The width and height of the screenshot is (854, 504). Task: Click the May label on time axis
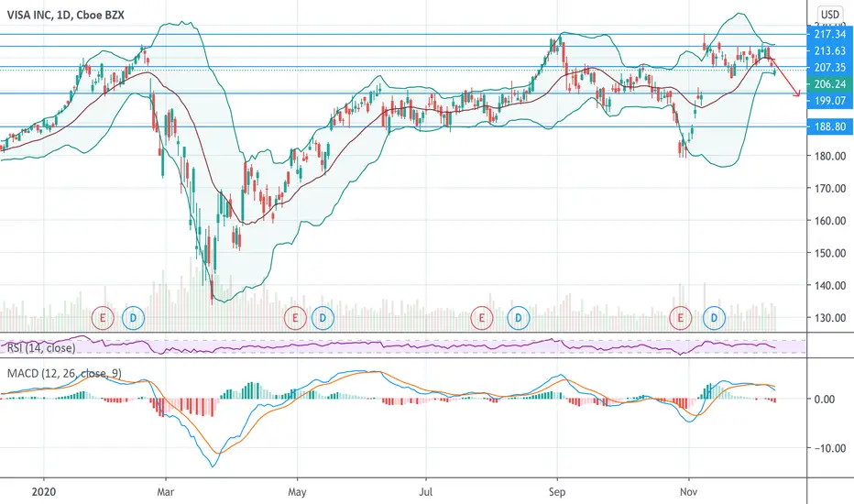297,492
